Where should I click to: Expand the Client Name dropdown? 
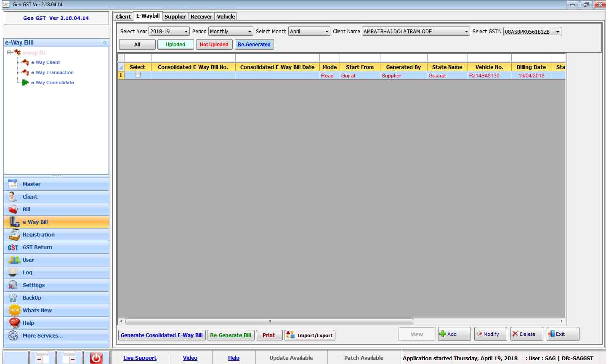click(466, 32)
